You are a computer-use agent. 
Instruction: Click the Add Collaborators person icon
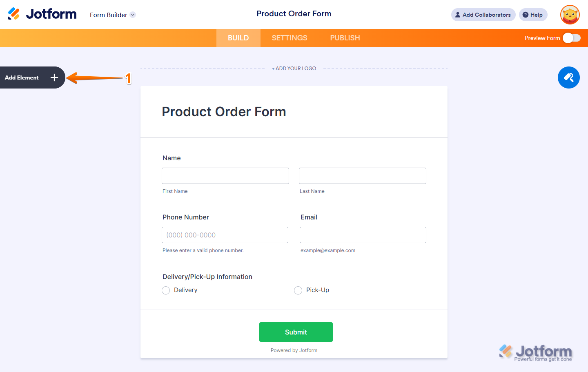coord(457,14)
